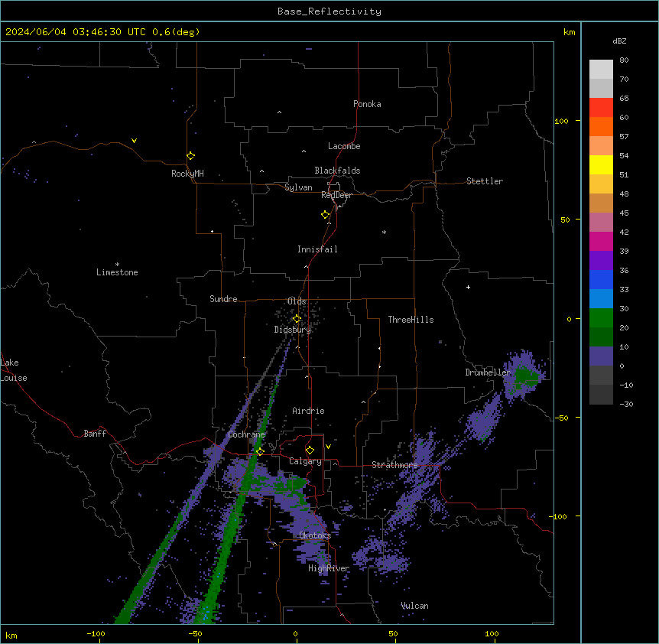Click the yellow diamond marker south of RedDeer
659x644 pixels.
(326, 215)
